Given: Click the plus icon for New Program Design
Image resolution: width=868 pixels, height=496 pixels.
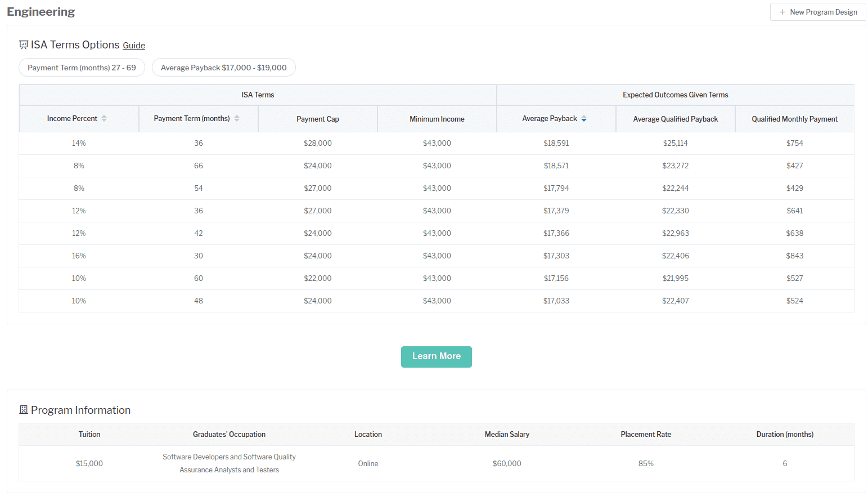Looking at the screenshot, I should point(782,12).
